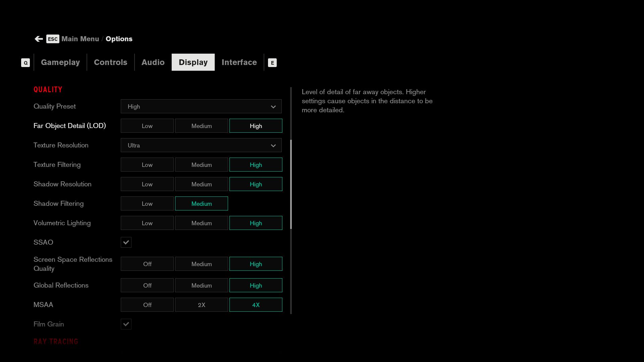
Task: Toggle the Film Grain checkbox
Action: 126,324
